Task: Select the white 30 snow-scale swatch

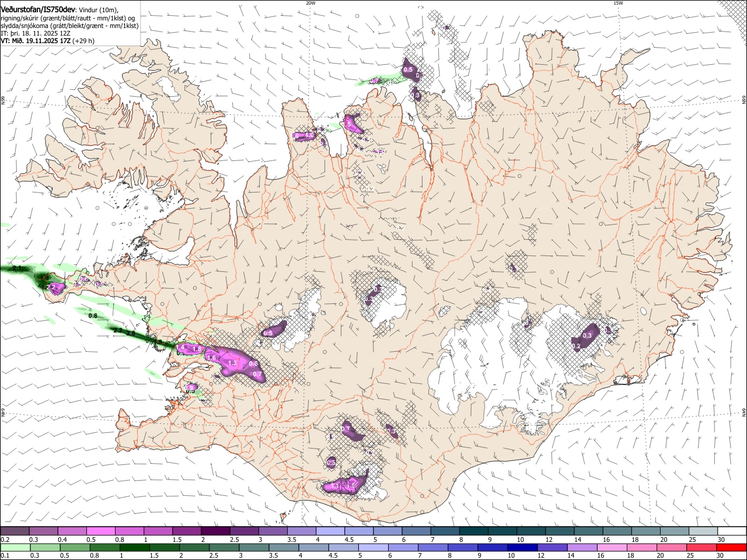Action: point(731,531)
